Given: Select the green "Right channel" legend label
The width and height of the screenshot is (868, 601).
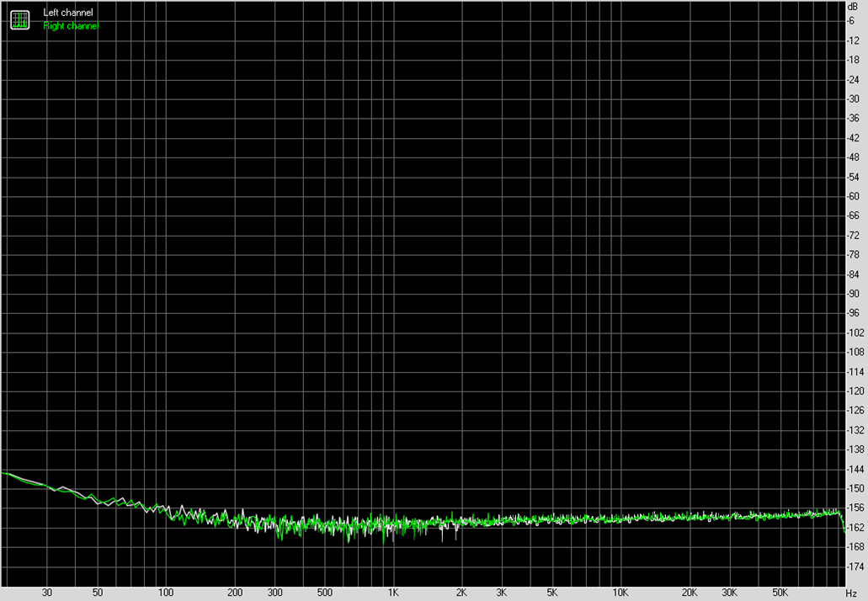Looking at the screenshot, I should pyautogui.click(x=71, y=26).
